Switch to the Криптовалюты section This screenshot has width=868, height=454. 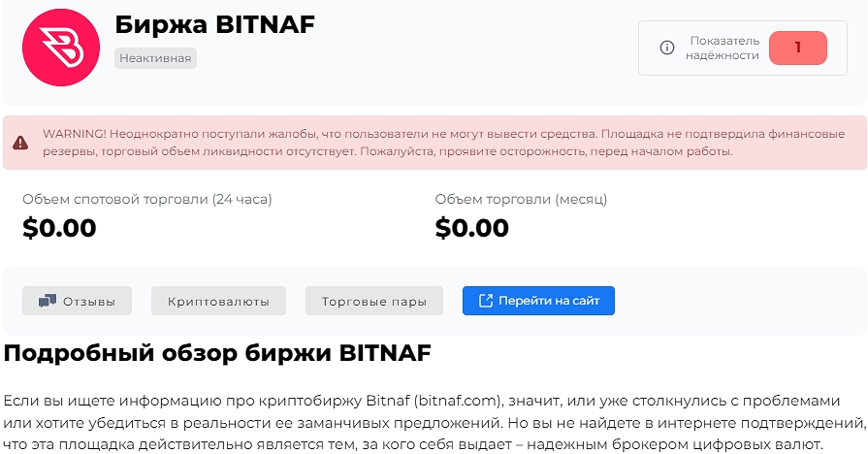point(218,301)
